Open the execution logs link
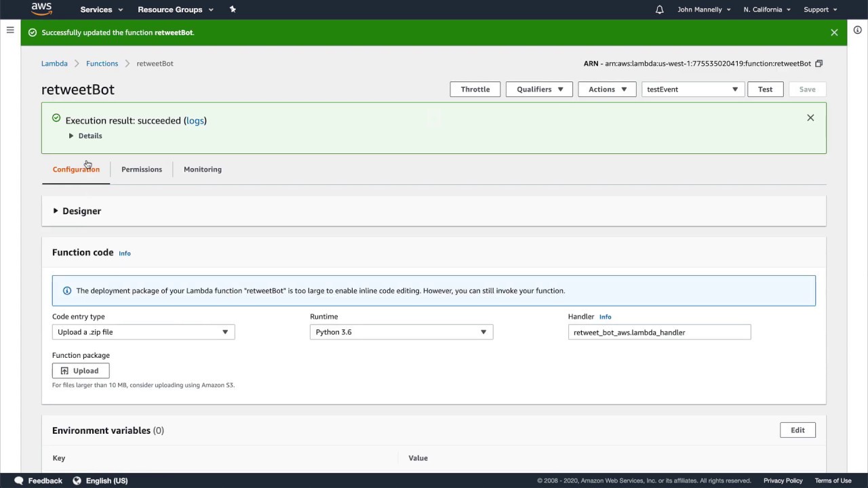The height and width of the screenshot is (488, 868). coord(195,121)
